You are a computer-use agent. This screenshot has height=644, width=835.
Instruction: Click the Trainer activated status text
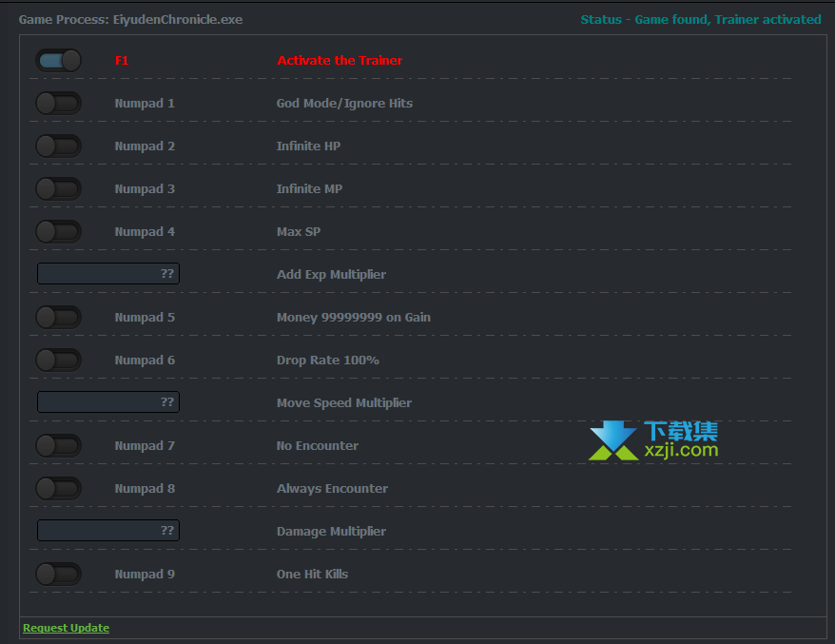[700, 19]
